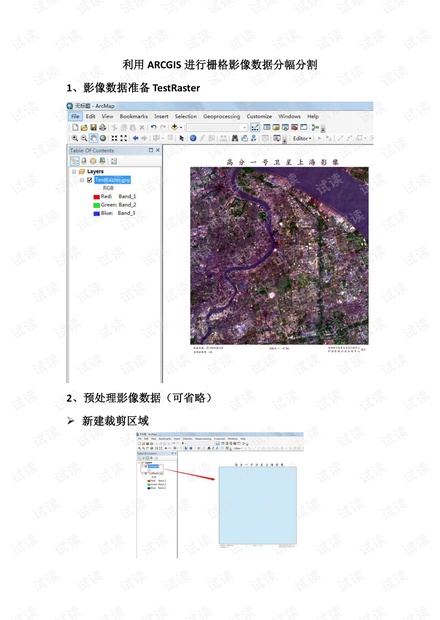The width and height of the screenshot is (440, 620).
Task: Click the Fixed Zoom In icon
Action: coord(115,138)
